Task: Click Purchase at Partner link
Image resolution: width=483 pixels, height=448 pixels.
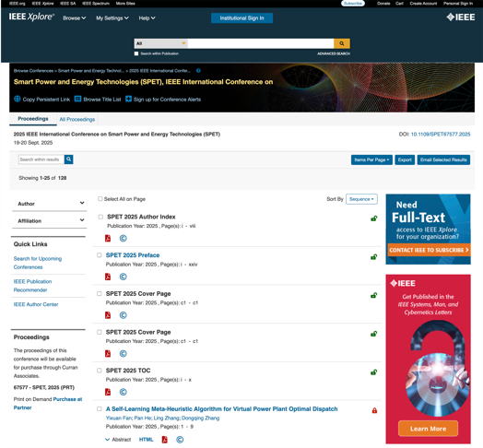Action: pos(48,404)
